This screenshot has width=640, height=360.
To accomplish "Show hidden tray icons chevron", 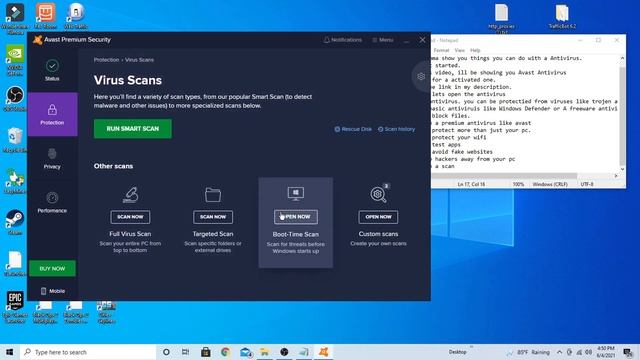I will pos(559,352).
